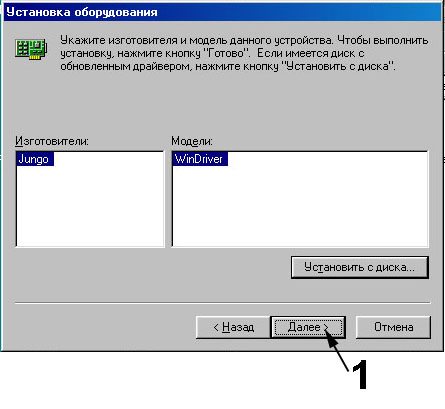Click the "Установка оборудования" title bar
The width and height of the screenshot is (445, 409).
(x=222, y=12)
